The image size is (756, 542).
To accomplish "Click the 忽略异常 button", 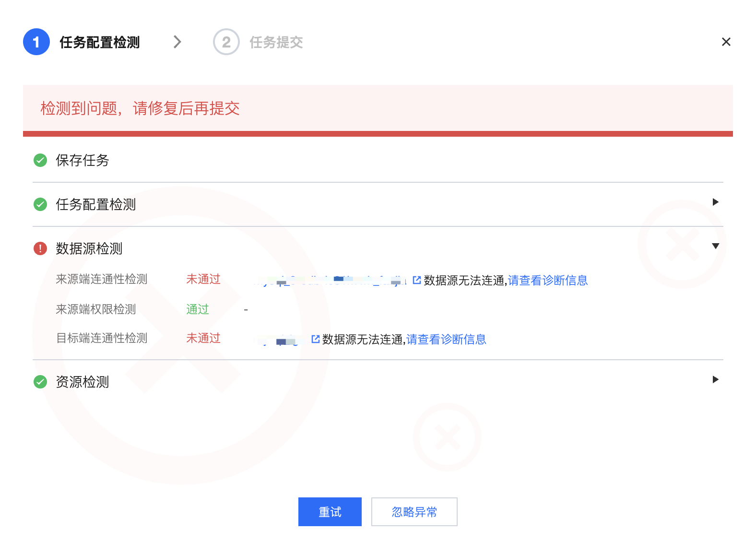I will pyautogui.click(x=414, y=512).
